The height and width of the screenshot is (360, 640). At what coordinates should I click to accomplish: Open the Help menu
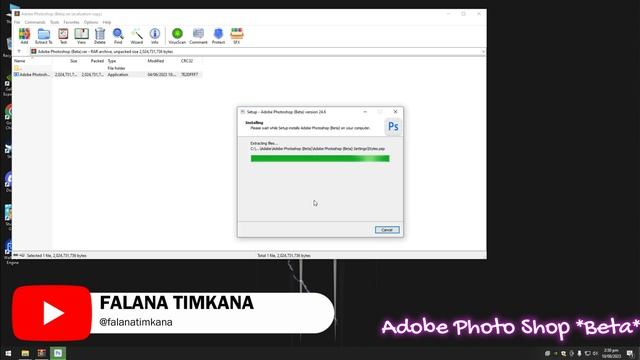click(x=107, y=22)
